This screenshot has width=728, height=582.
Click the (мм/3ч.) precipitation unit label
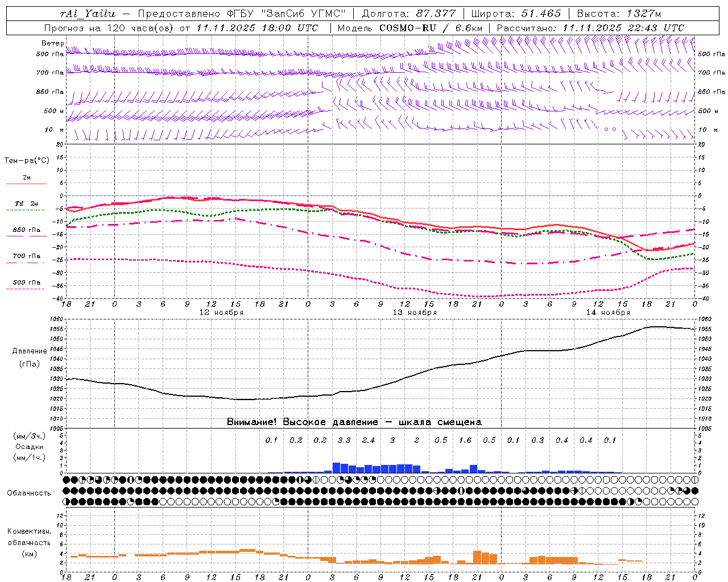pos(30,436)
